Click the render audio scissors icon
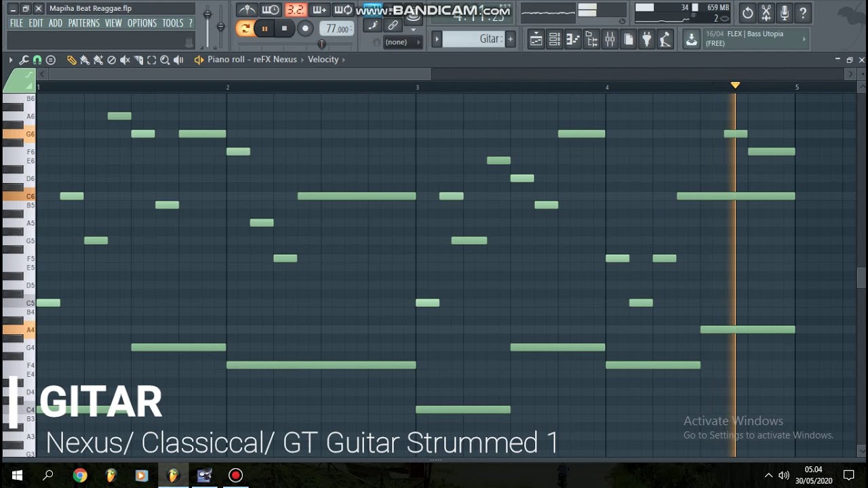Screen dimensions: 868x488 click(766, 12)
